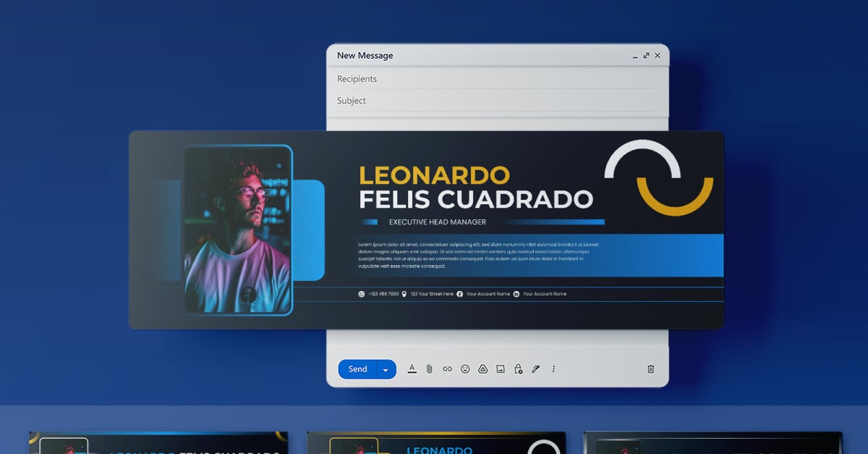The image size is (868, 454).
Task: Select the address '123 Your Street Here'
Action: coord(433,294)
